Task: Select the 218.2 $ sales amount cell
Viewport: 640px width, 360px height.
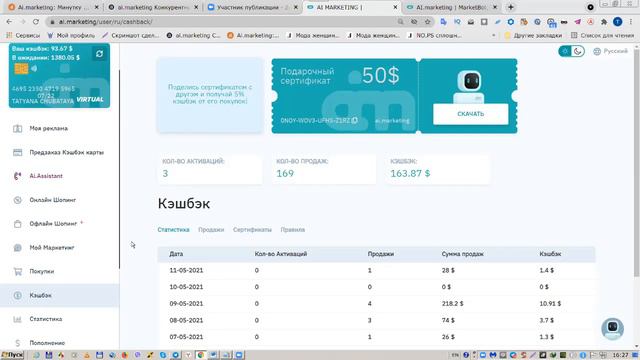Action: [x=452, y=304]
